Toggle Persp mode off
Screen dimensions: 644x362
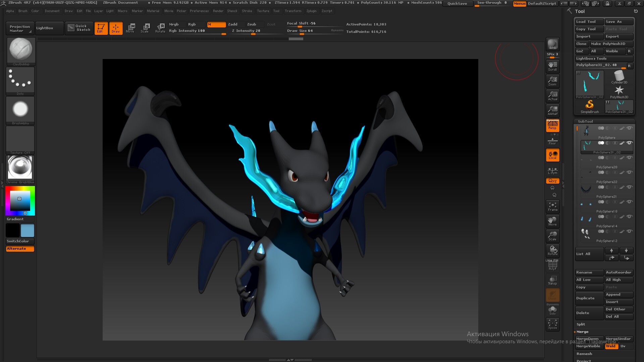tap(552, 126)
